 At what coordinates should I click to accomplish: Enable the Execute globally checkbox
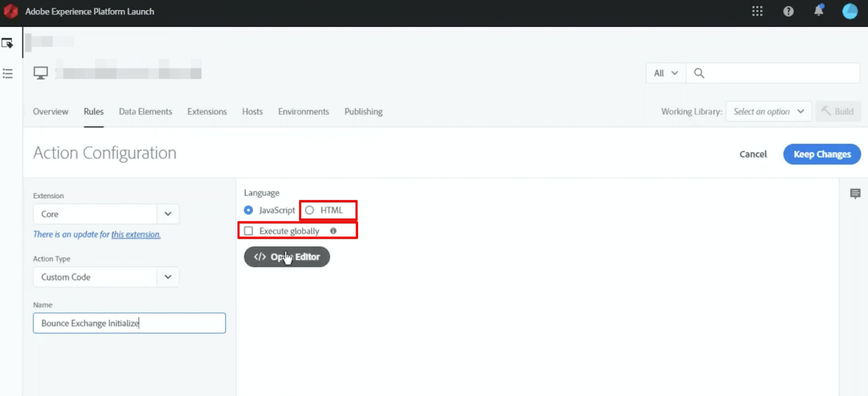tap(248, 231)
